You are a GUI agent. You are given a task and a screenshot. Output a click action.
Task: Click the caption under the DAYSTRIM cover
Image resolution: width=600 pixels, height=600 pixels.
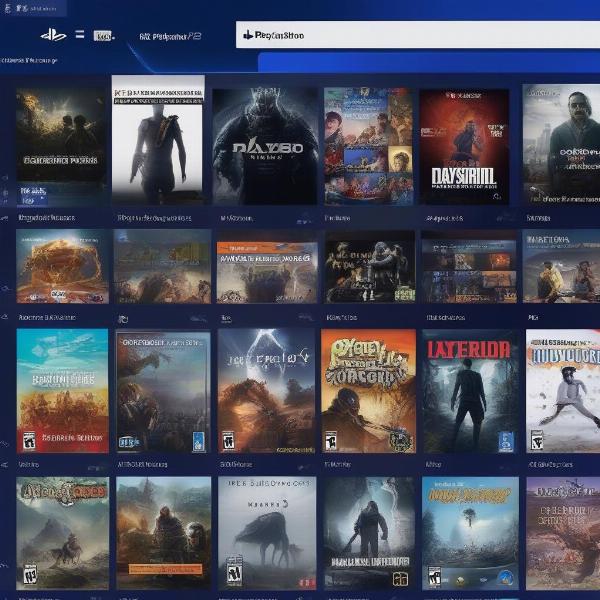[444, 218]
